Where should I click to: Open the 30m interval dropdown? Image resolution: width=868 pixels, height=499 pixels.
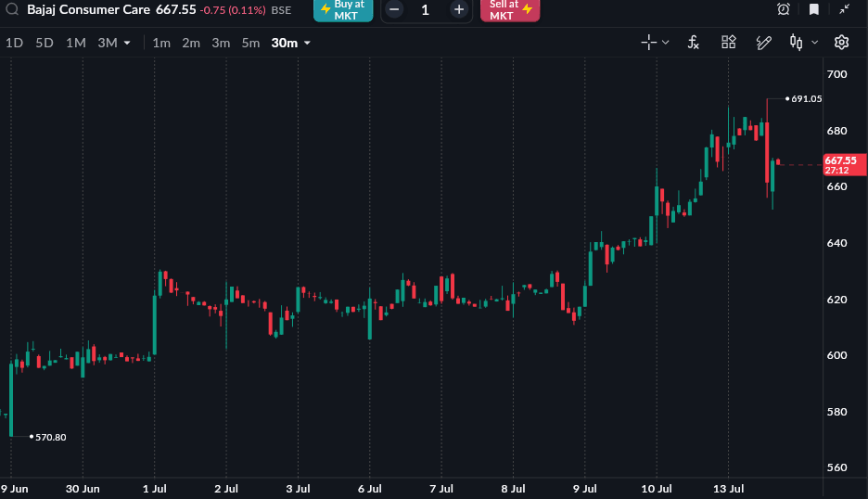(x=290, y=43)
